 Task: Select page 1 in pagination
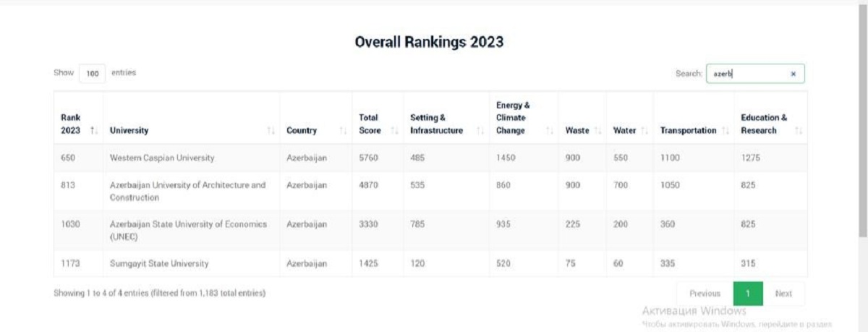pyautogui.click(x=749, y=294)
